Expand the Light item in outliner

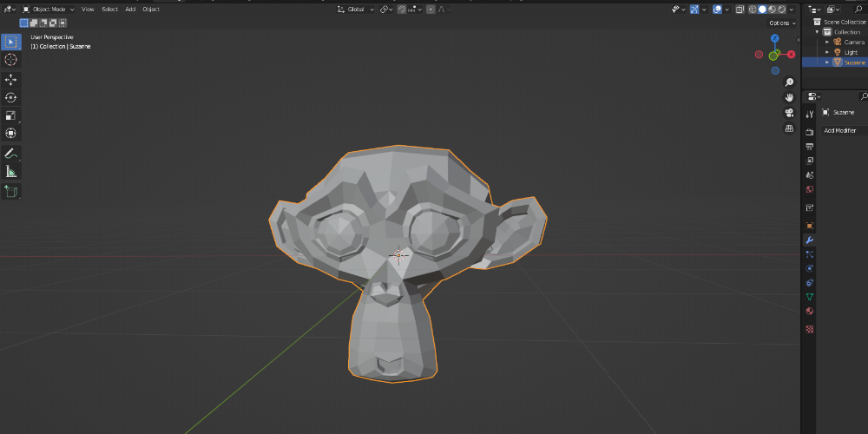(827, 52)
